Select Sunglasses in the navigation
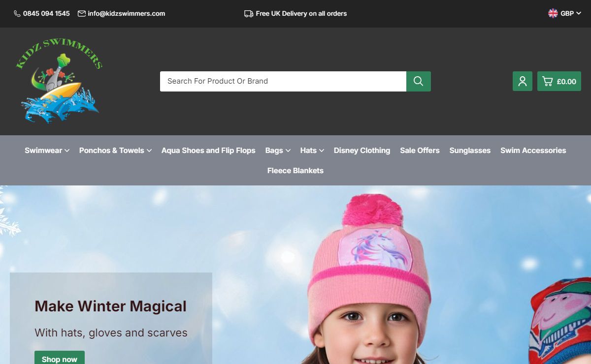This screenshot has width=591, height=364. pos(470,151)
